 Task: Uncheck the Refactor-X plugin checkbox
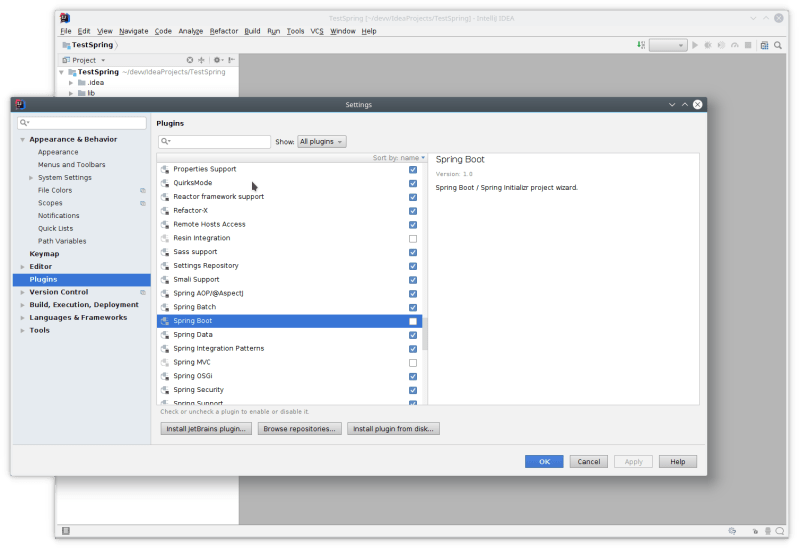point(413,211)
